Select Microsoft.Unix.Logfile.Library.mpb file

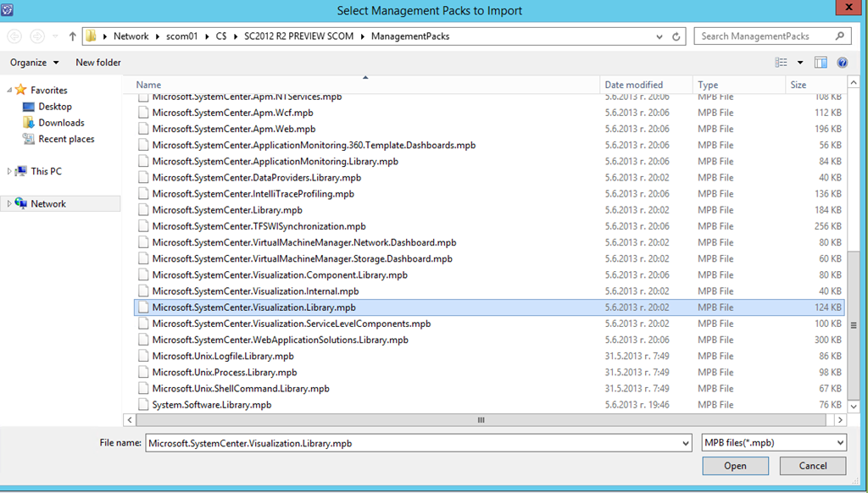(x=223, y=357)
